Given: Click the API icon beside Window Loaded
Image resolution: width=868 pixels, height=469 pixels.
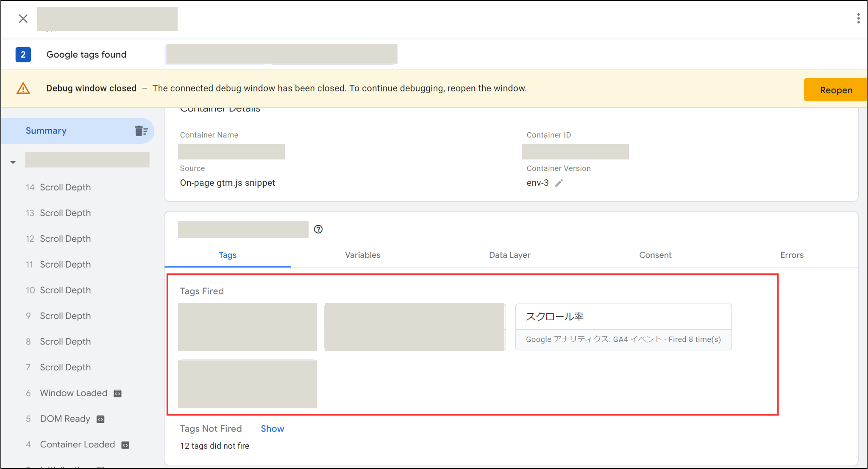Looking at the screenshot, I should [118, 394].
